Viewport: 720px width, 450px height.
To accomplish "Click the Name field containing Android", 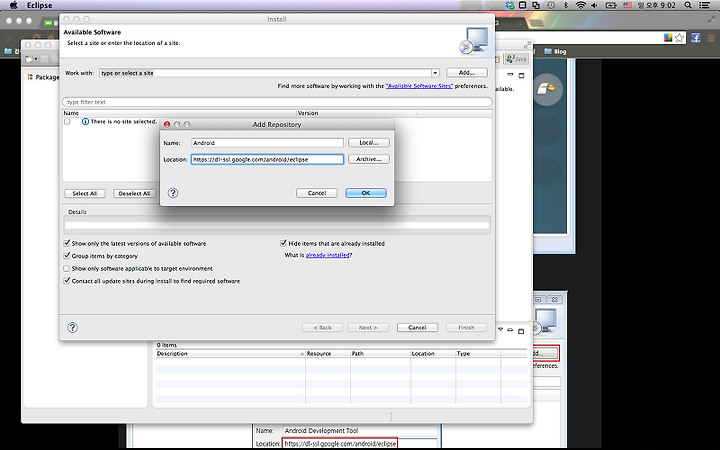I will (267, 143).
